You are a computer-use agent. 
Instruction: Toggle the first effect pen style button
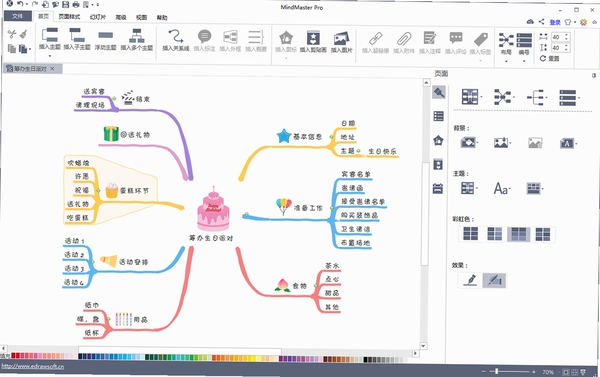tap(470, 280)
